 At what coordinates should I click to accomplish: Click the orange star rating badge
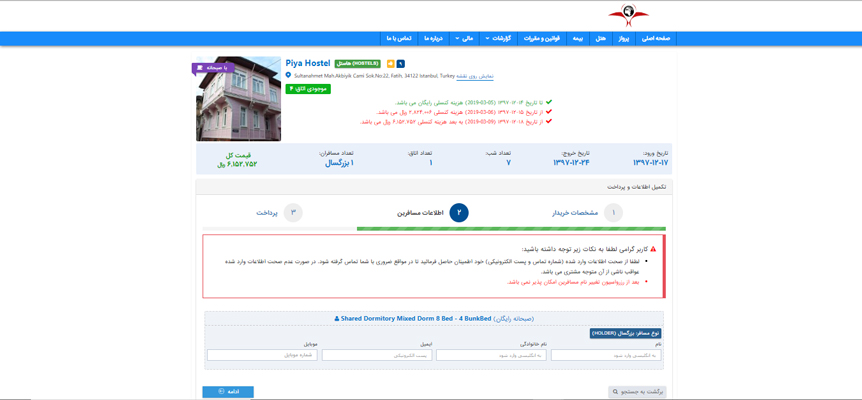coord(390,64)
